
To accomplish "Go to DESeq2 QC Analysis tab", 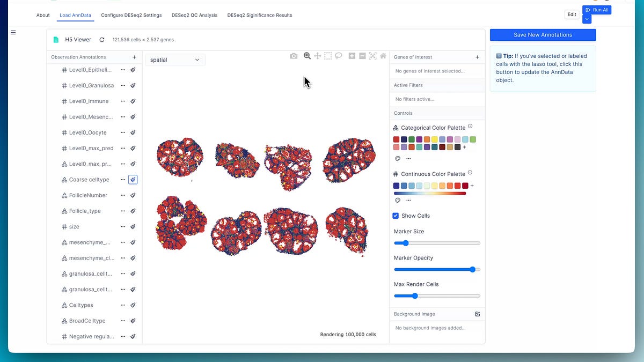I will point(194,15).
